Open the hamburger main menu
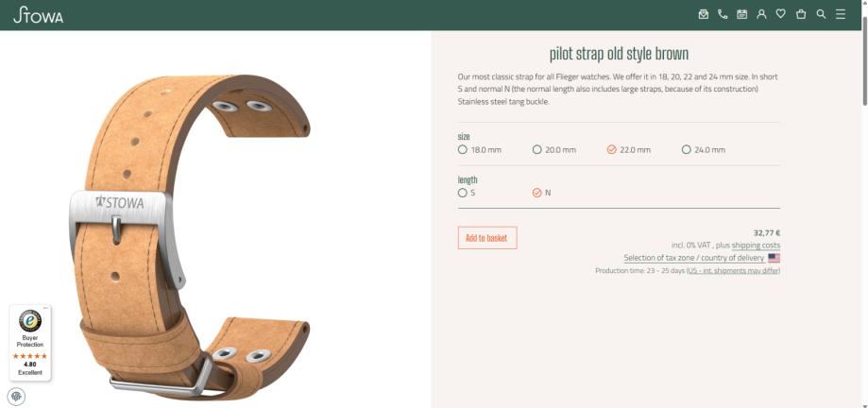Screen dimensions: 868x408 pos(841,14)
